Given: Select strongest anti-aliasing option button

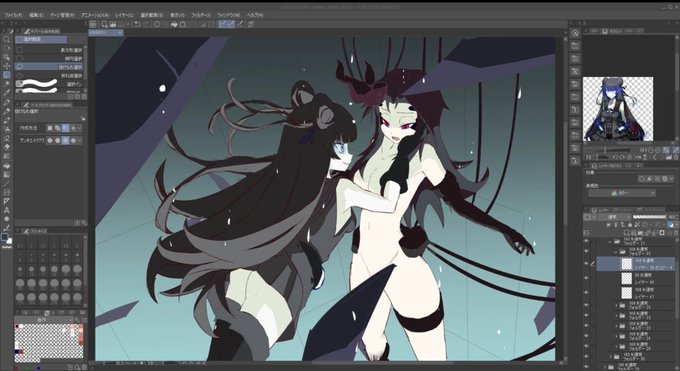Looking at the screenshot, I should click(x=73, y=141).
